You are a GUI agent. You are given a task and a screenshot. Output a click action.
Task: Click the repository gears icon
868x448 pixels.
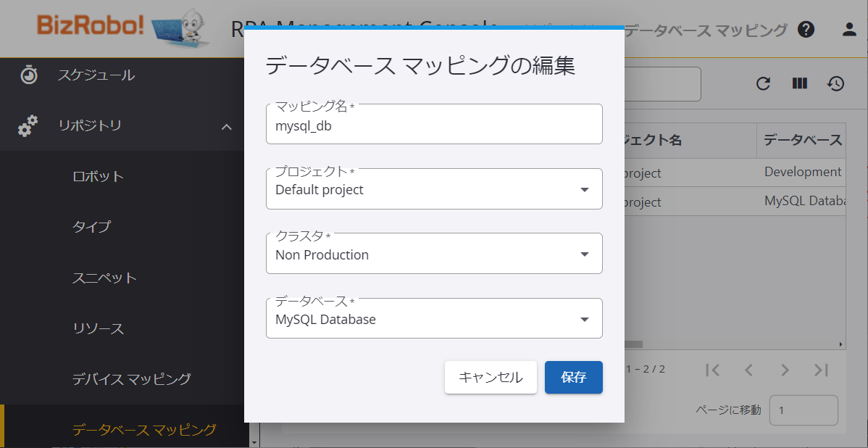28,126
